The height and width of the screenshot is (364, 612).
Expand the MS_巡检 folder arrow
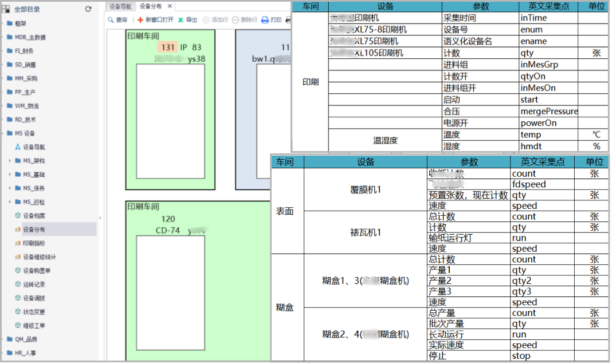pyautogui.click(x=10, y=202)
